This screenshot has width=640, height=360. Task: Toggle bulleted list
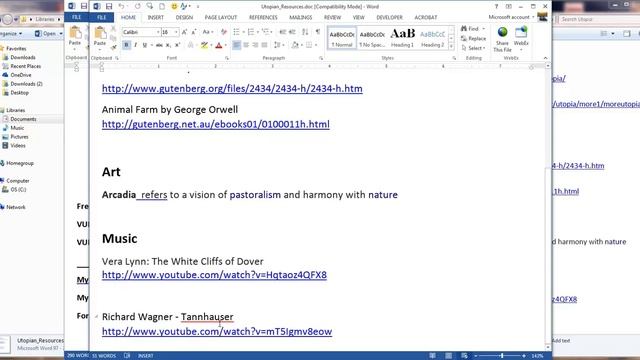tap(236, 32)
